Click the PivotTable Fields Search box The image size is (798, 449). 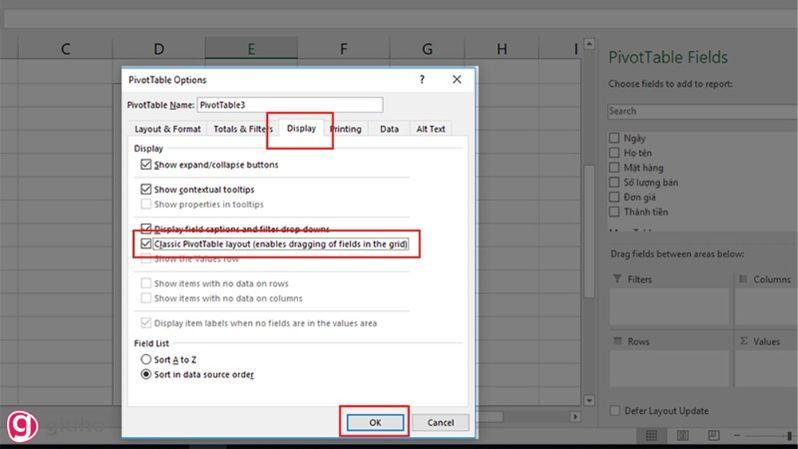(x=702, y=111)
